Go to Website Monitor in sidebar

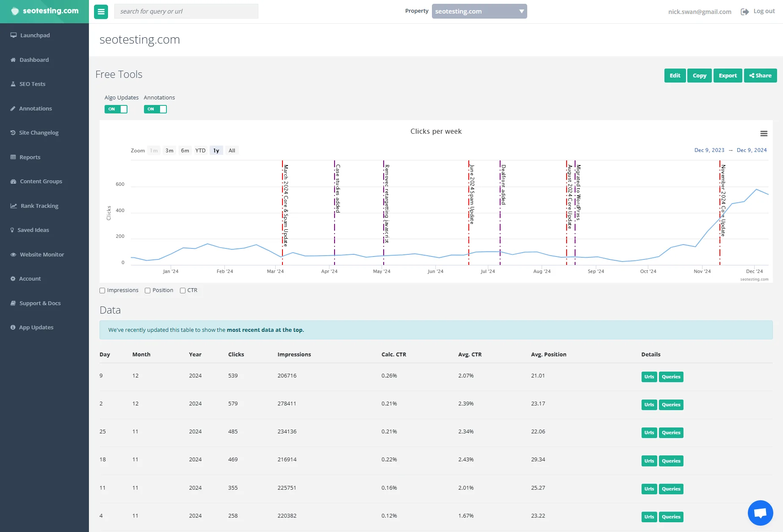coord(42,255)
